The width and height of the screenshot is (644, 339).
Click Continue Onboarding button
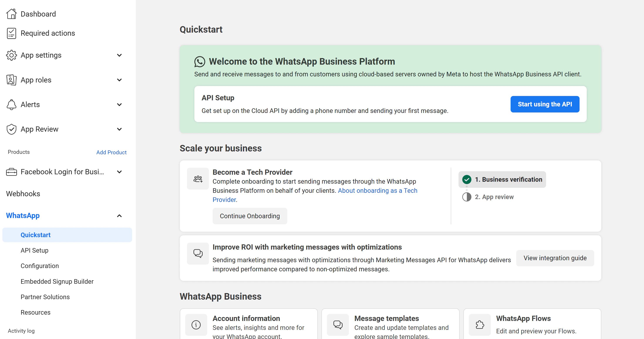[x=250, y=216]
